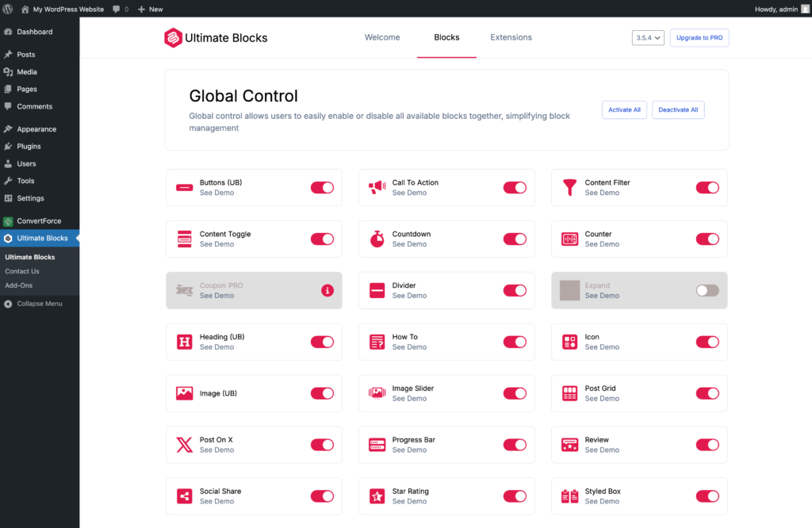This screenshot has height=528, width=812.
Task: Click the Coupon PRO info icon
Action: [327, 290]
